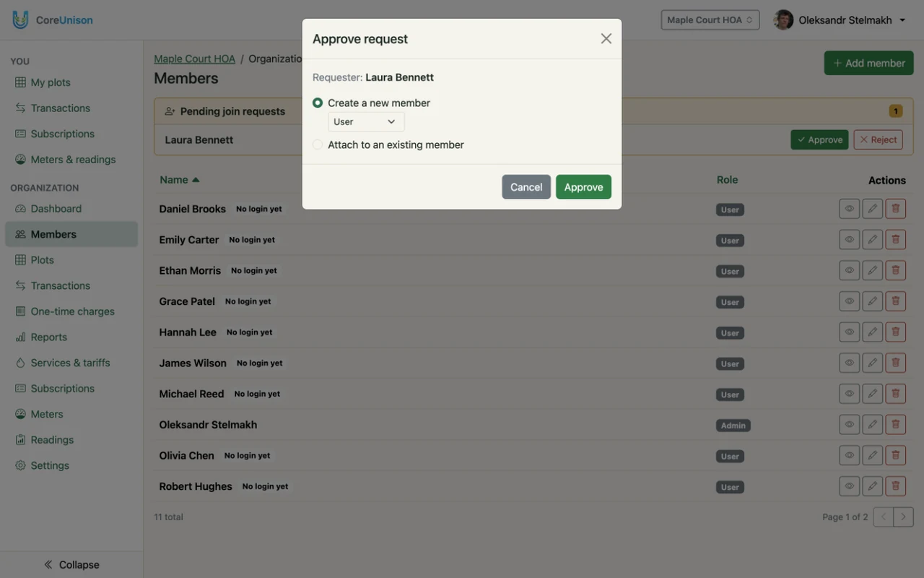Cancel the Approve request dialog
The height and width of the screenshot is (578, 924).
(x=526, y=187)
